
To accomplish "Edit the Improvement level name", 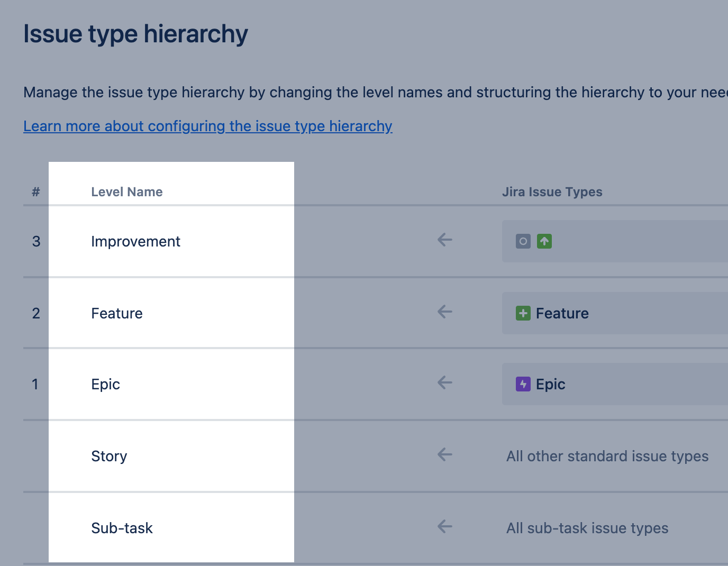I will coord(135,242).
